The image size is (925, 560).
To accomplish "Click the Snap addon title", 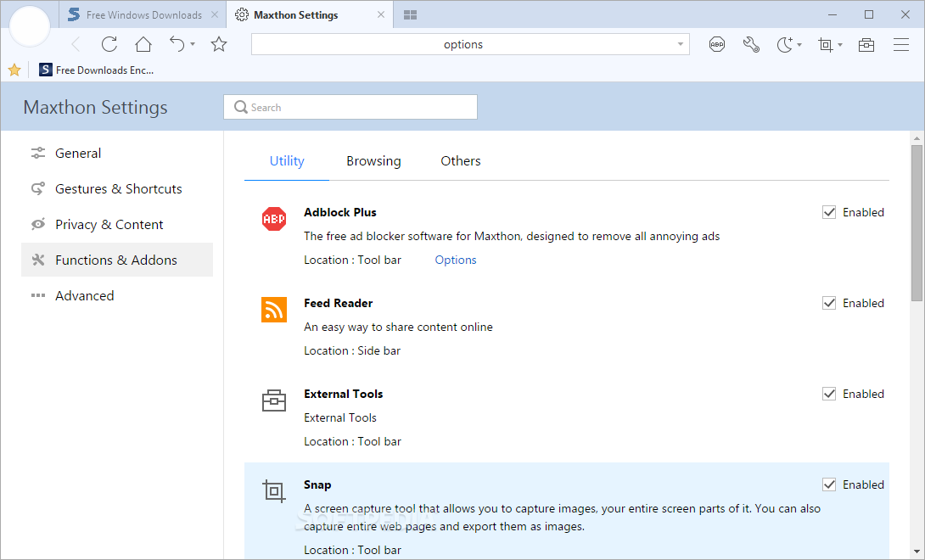I will pyautogui.click(x=317, y=485).
